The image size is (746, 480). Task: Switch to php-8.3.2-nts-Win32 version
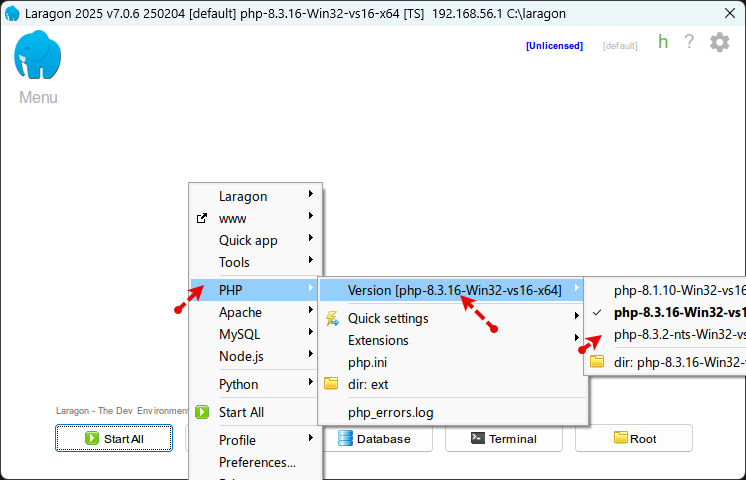(666, 334)
